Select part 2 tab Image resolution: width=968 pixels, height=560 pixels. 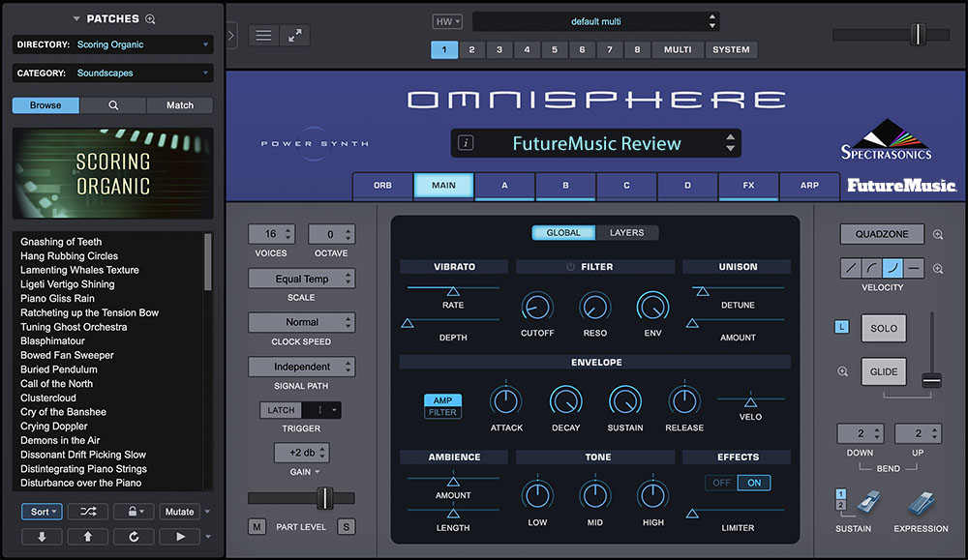[471, 49]
